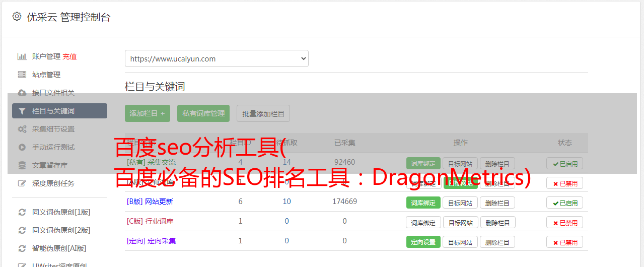Open 栏目与关键词 menu item in sidebar
Screen dimensions: 644x267
(x=59, y=111)
